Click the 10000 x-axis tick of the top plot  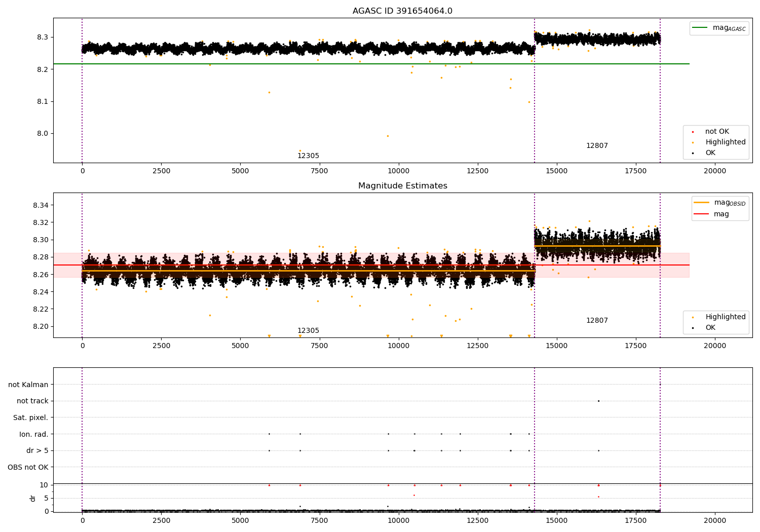click(398, 171)
